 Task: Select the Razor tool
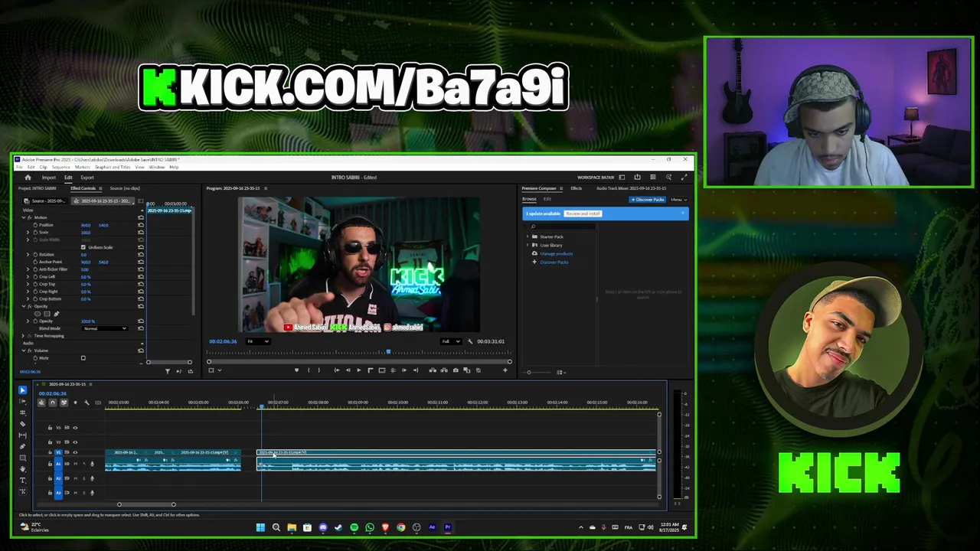click(22, 423)
